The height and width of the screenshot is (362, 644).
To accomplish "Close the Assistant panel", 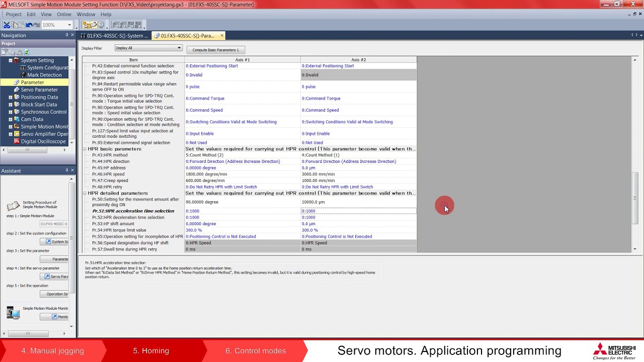I will [x=72, y=170].
